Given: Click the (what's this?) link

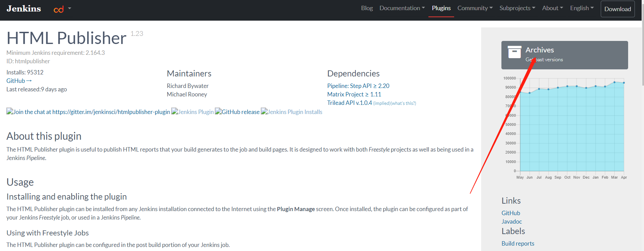Looking at the screenshot, I should click(403, 103).
